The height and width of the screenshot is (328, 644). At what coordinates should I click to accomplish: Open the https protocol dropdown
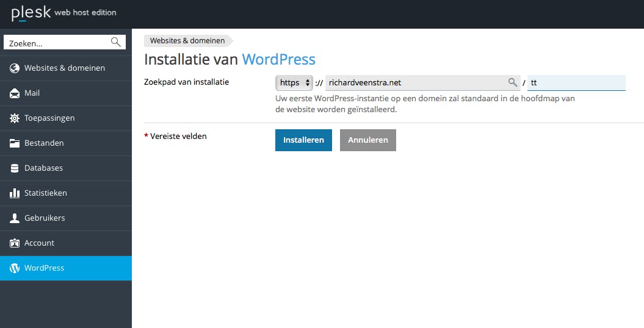coord(294,82)
